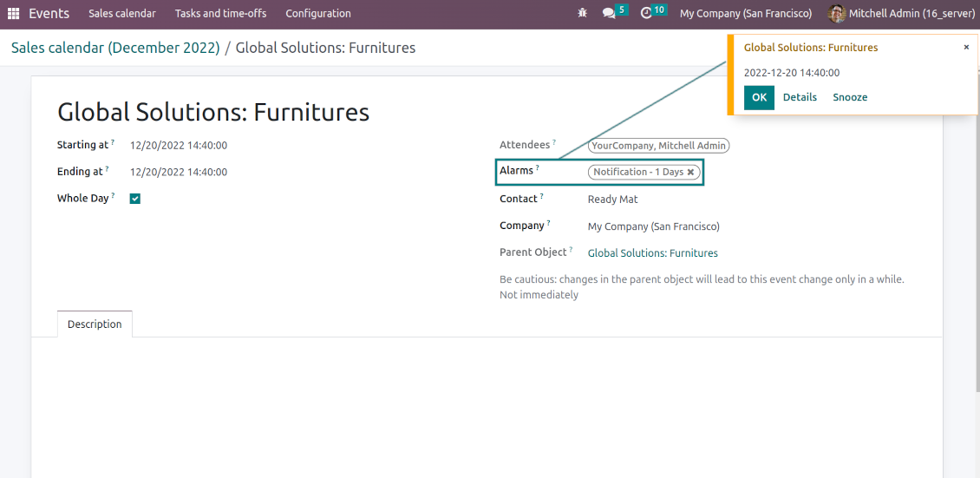The height and width of the screenshot is (478, 980).
Task: Click Mitchell Admin avatar picture
Action: point(836,14)
